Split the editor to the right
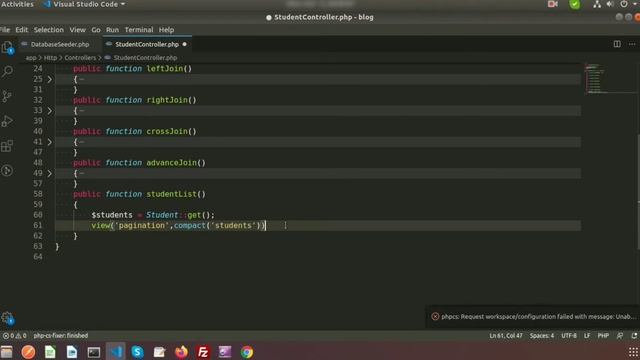The image size is (640, 360). tap(617, 44)
